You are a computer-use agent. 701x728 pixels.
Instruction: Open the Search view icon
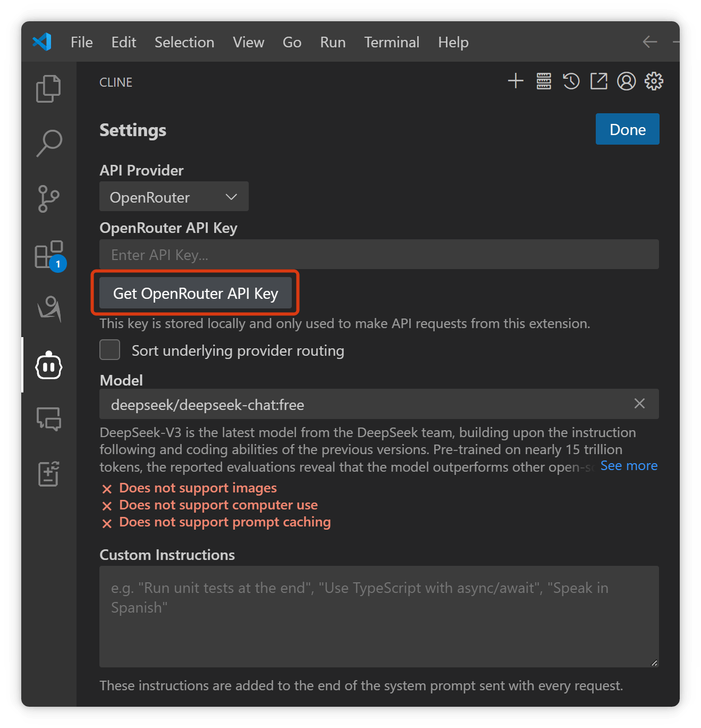(49, 143)
